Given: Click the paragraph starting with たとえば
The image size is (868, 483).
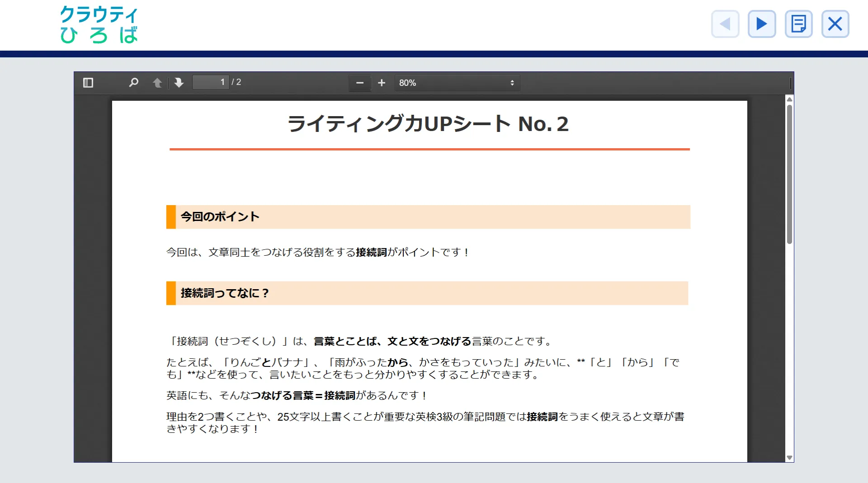Looking at the screenshot, I should point(423,368).
